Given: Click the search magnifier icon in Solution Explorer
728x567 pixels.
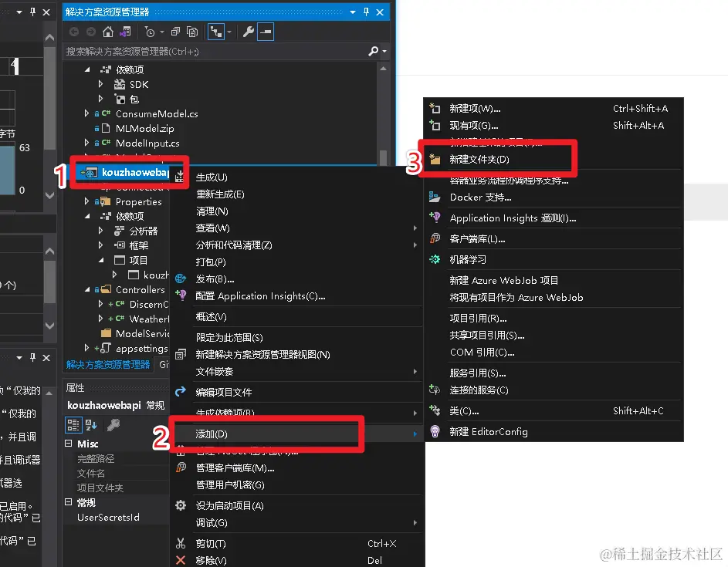Looking at the screenshot, I should click(x=374, y=51).
